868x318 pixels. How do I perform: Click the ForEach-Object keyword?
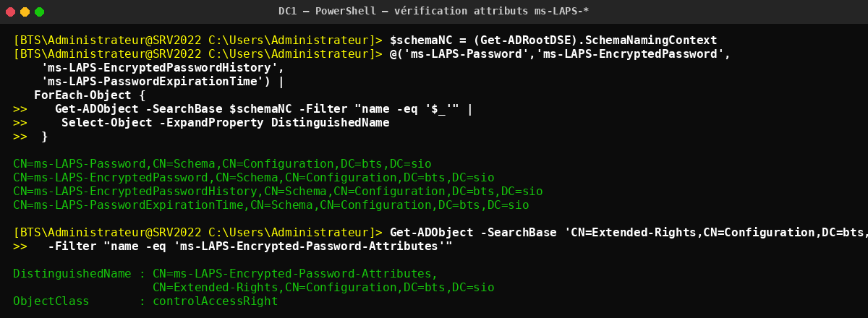(x=83, y=95)
